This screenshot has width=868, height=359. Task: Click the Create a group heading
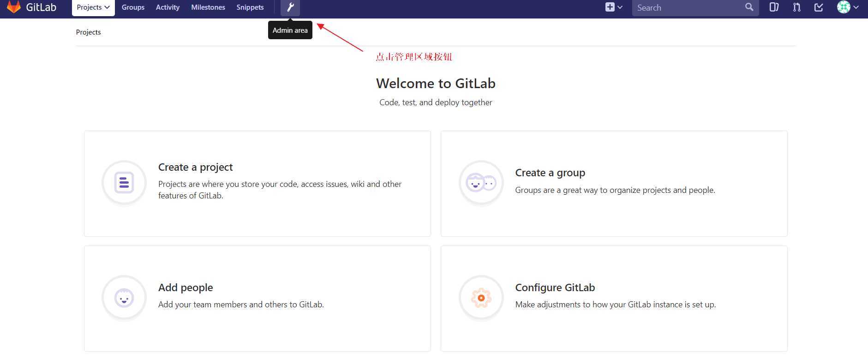click(550, 173)
